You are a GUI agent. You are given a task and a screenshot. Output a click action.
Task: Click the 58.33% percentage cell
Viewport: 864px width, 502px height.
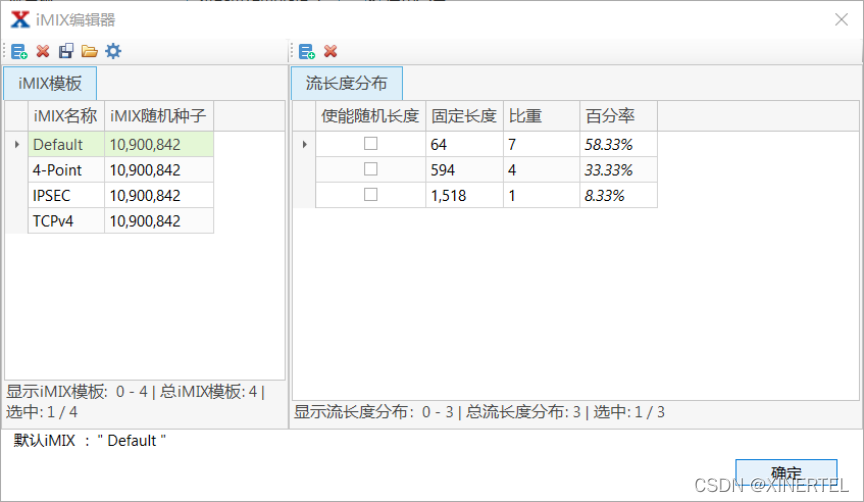point(619,144)
